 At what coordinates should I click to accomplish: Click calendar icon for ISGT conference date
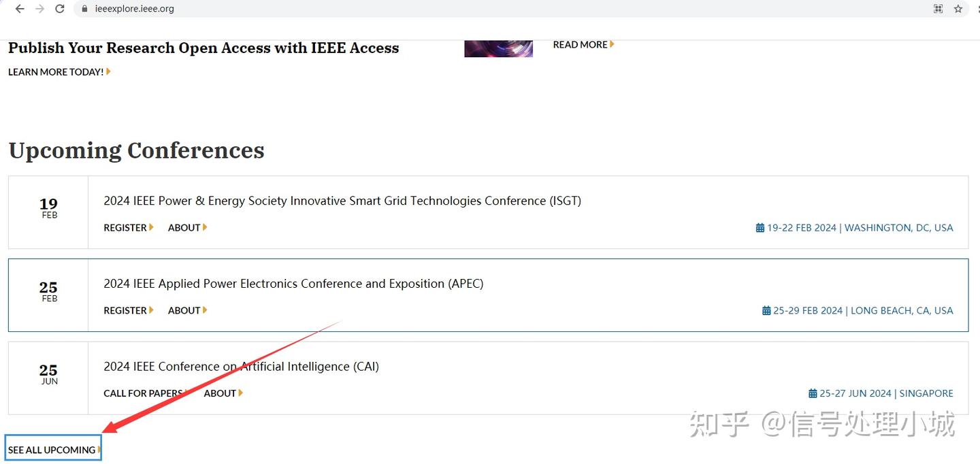[x=759, y=228]
